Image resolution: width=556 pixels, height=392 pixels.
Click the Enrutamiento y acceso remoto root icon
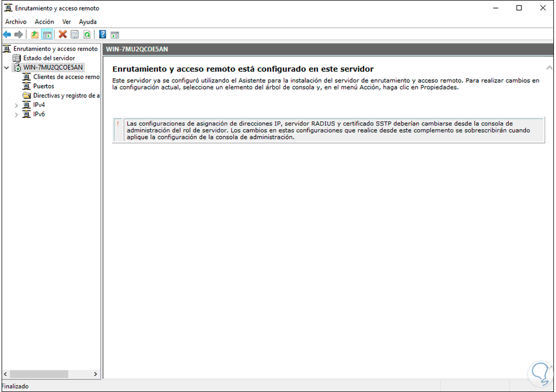coord(7,49)
